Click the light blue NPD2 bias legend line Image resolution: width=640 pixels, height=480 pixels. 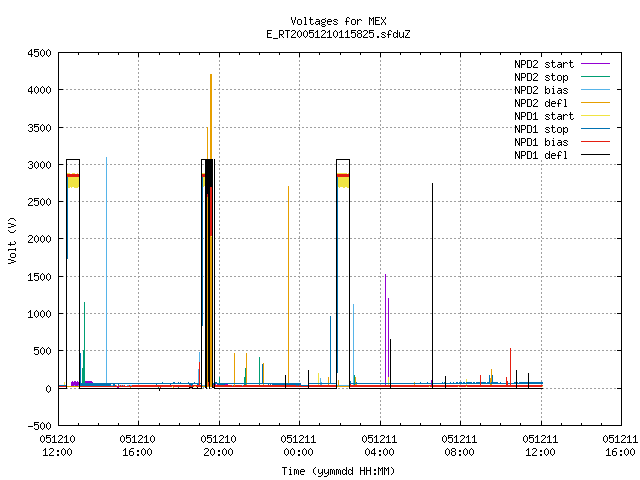[x=595, y=90]
